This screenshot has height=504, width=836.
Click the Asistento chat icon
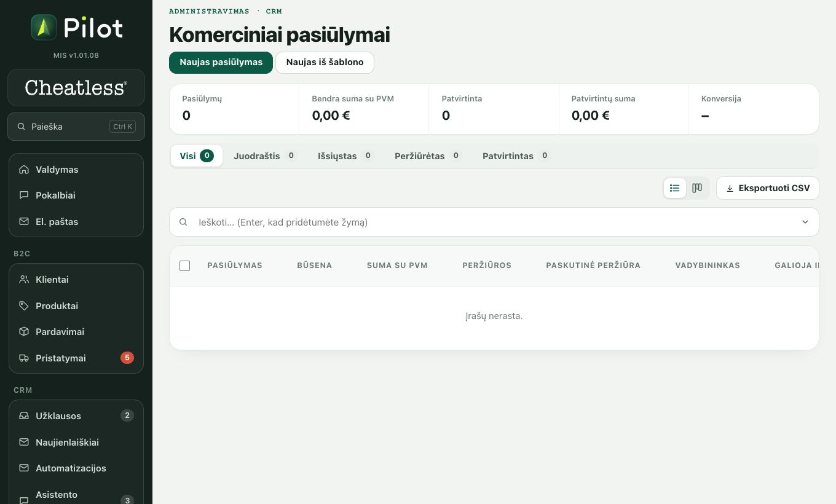24,500
